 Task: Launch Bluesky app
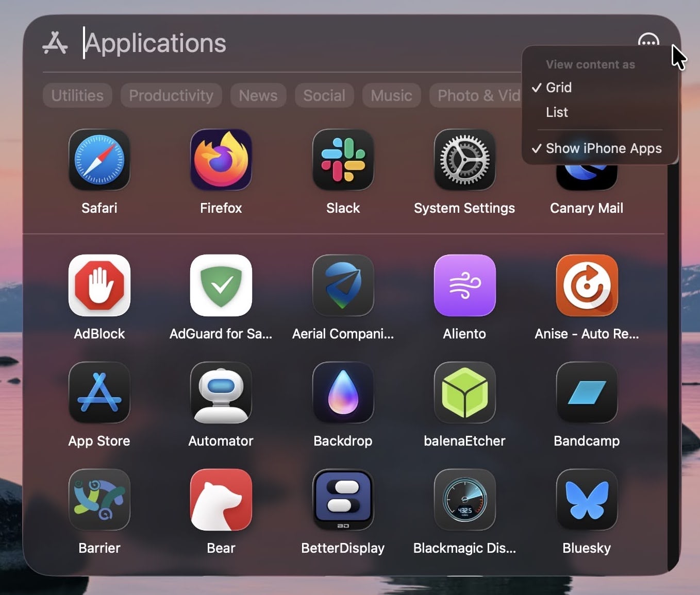click(586, 500)
